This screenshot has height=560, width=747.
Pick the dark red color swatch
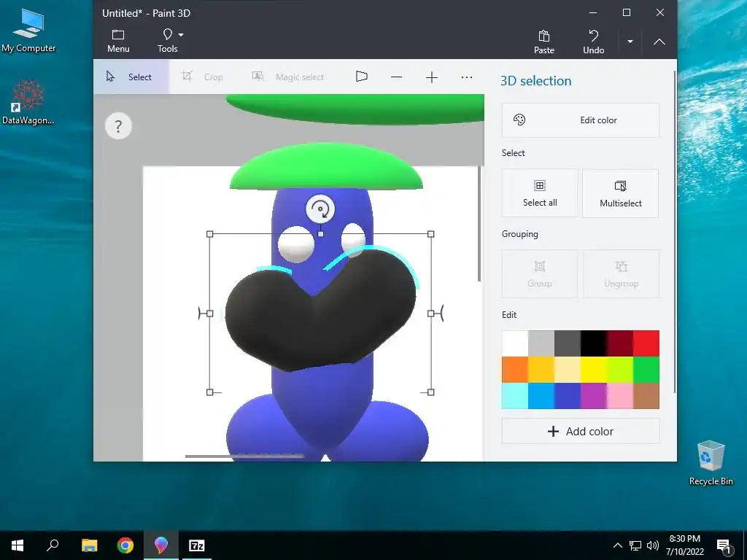click(x=620, y=343)
